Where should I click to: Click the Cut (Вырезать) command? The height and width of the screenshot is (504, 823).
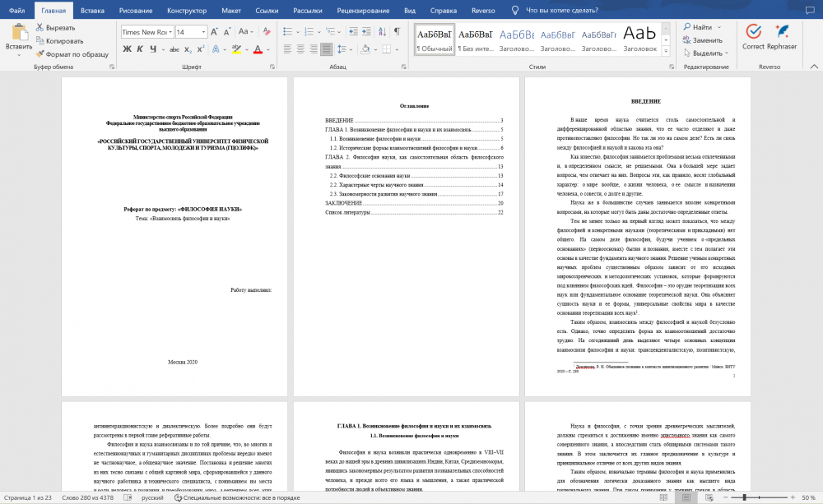(x=56, y=27)
